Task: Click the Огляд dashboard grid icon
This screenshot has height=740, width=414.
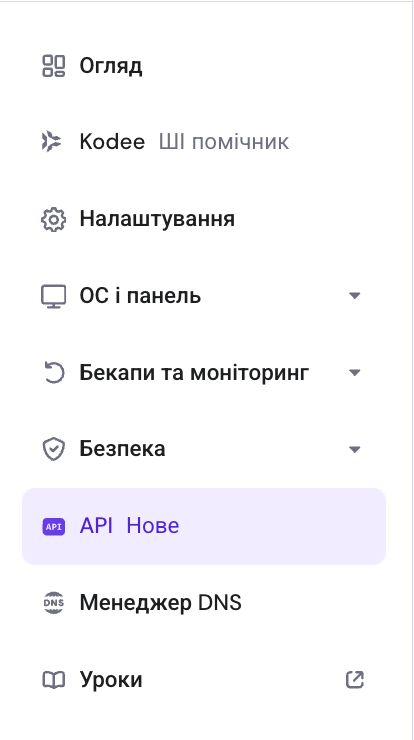Action: (53, 66)
